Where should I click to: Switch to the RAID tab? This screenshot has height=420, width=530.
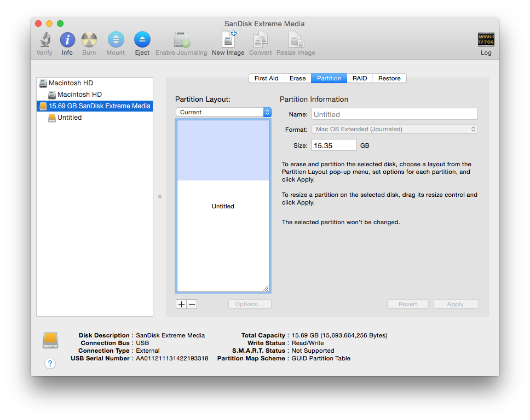pyautogui.click(x=360, y=78)
